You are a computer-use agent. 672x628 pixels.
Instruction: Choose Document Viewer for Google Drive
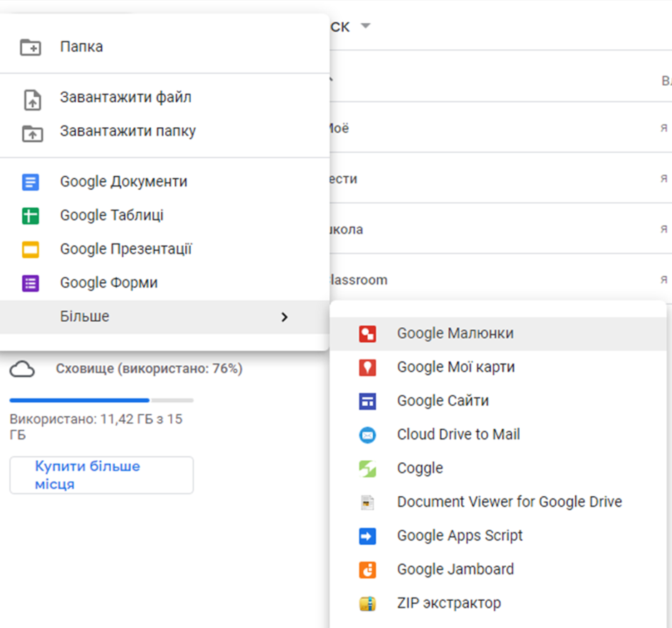pyautogui.click(x=498, y=502)
